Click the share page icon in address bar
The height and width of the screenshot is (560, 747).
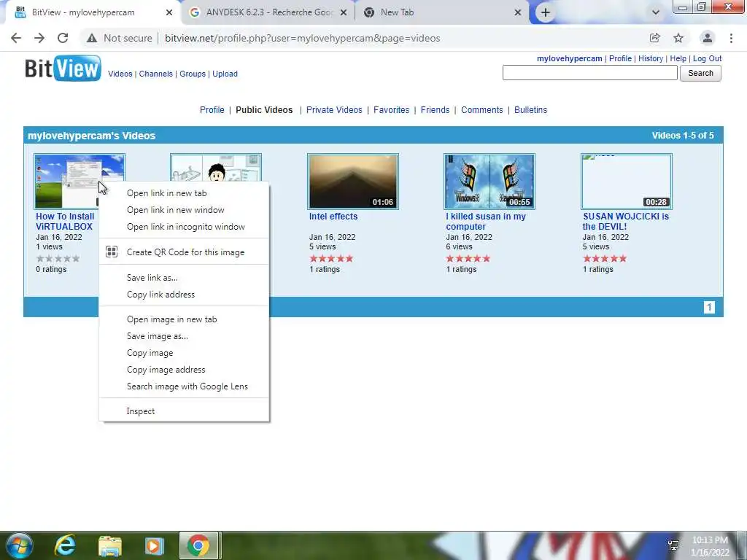click(x=654, y=38)
